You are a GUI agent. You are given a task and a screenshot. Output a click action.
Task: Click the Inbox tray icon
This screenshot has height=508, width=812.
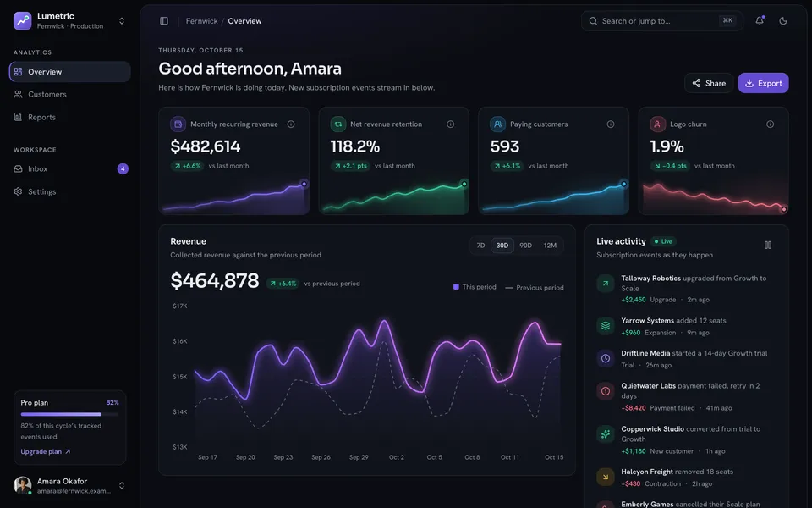(x=18, y=169)
